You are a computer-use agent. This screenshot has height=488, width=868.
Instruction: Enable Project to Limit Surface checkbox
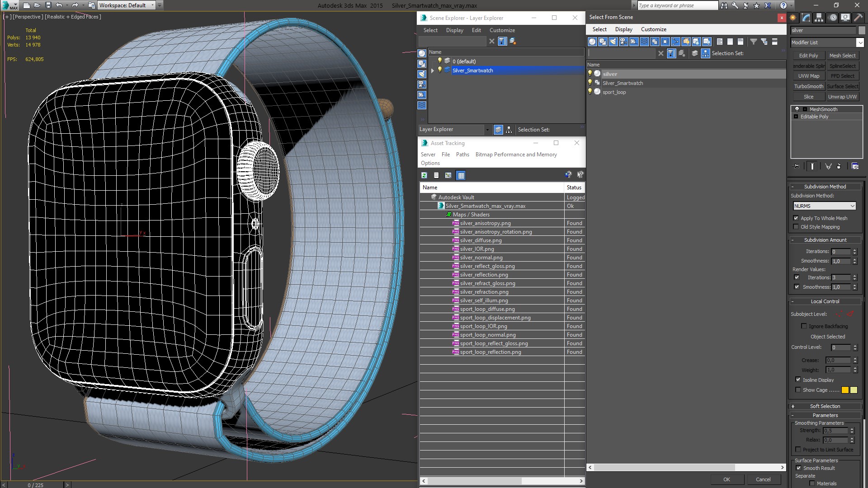click(x=798, y=450)
